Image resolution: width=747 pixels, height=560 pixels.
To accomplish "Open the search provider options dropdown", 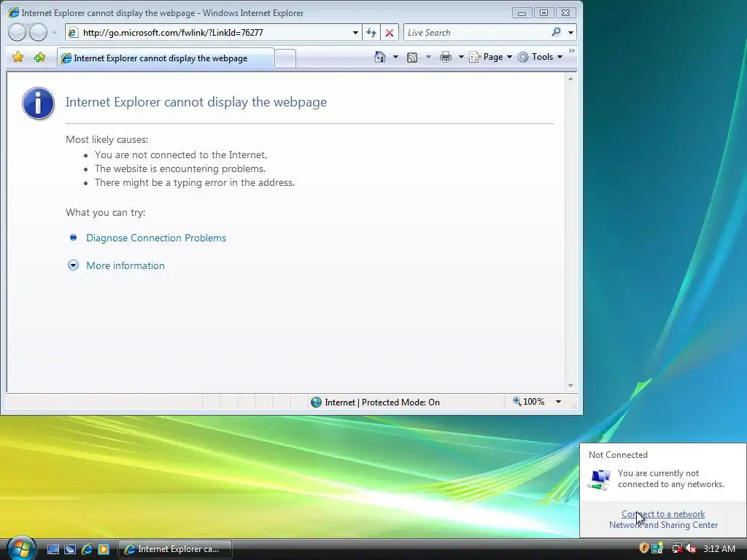I will pyautogui.click(x=570, y=32).
